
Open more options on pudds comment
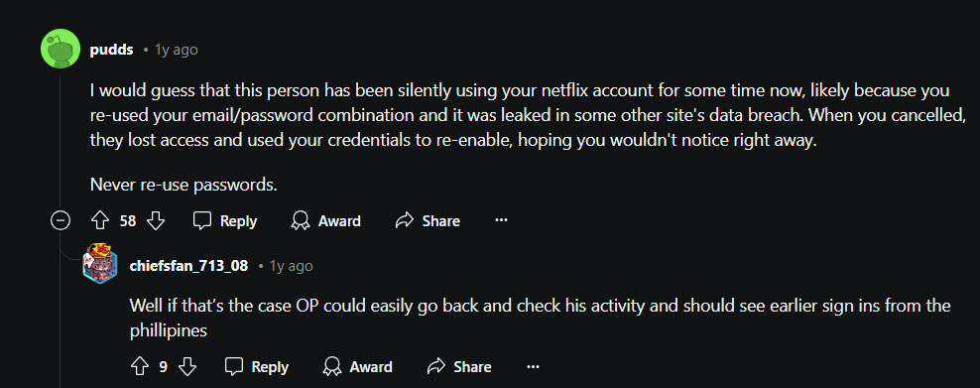[x=501, y=220]
